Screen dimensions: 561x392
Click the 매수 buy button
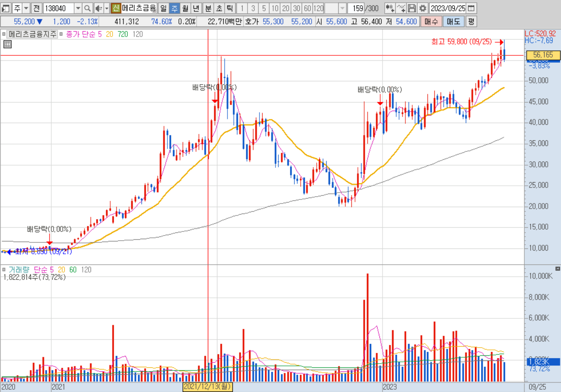[431, 21]
